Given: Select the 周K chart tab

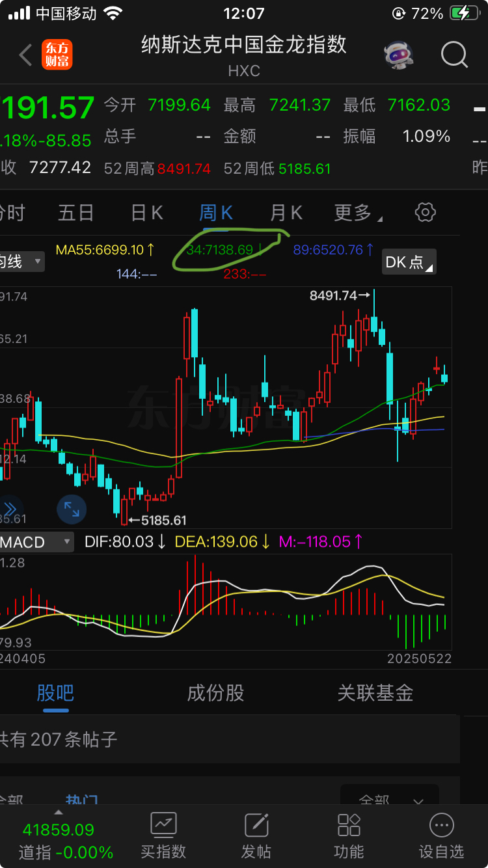Looking at the screenshot, I should (x=215, y=213).
